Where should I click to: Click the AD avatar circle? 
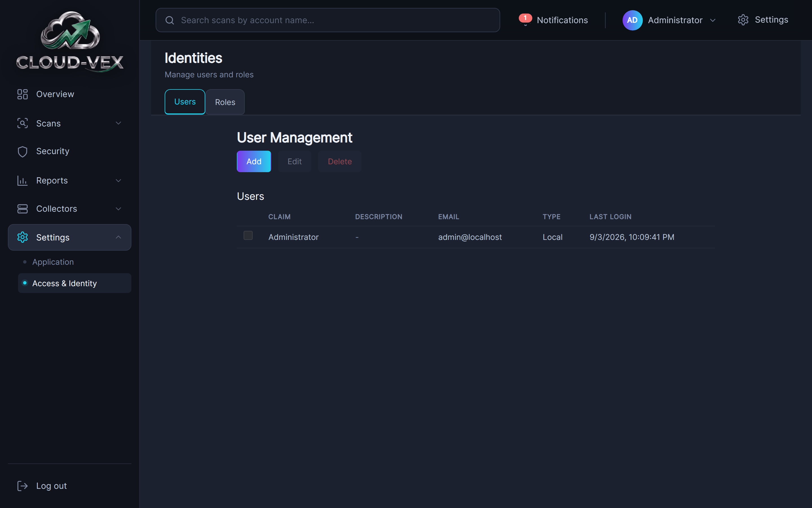[x=632, y=20]
